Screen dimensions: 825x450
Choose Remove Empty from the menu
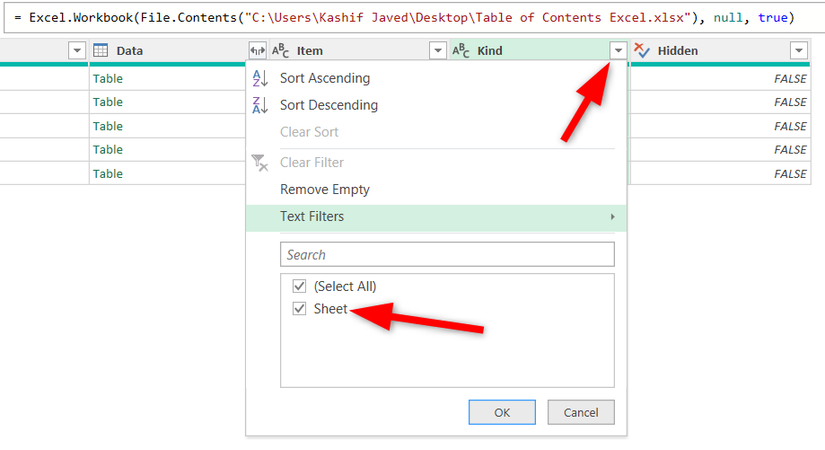click(325, 189)
